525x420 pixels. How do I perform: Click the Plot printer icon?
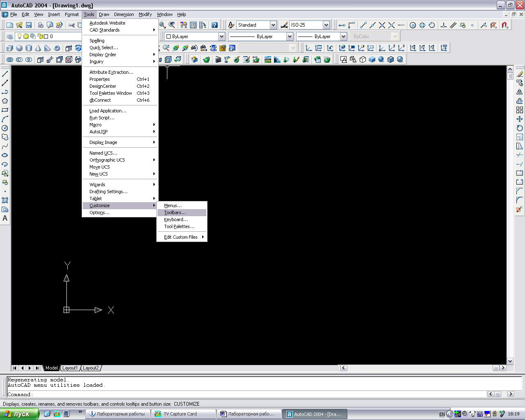click(41, 25)
